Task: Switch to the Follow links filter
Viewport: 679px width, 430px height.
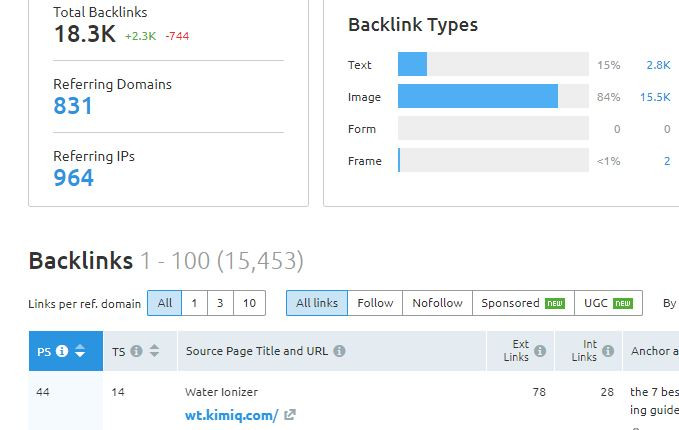Action: tap(375, 303)
